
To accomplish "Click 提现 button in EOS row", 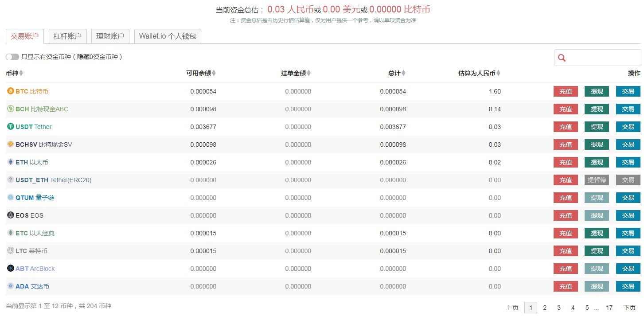I will pos(597,215).
